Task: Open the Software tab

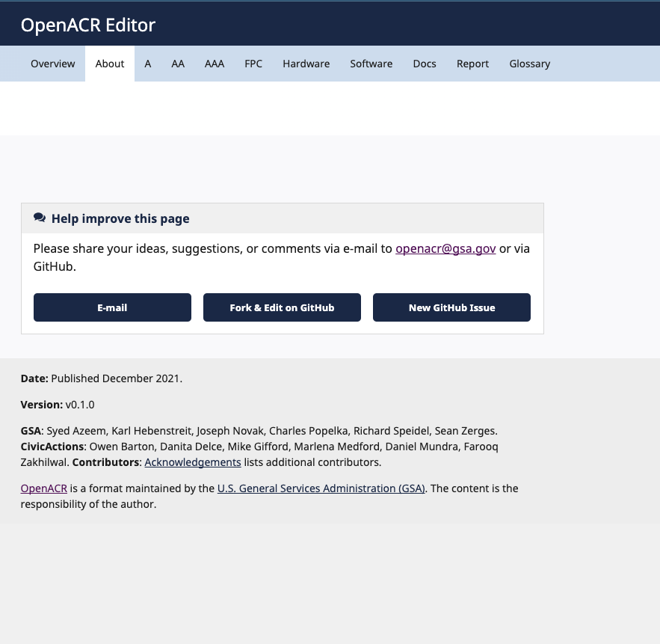Action: click(x=371, y=64)
